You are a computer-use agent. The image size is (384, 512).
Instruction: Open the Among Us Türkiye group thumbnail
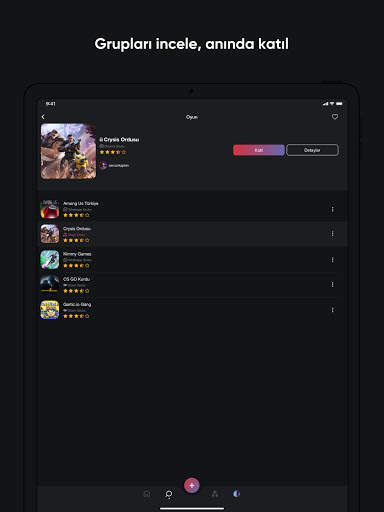[50, 209]
